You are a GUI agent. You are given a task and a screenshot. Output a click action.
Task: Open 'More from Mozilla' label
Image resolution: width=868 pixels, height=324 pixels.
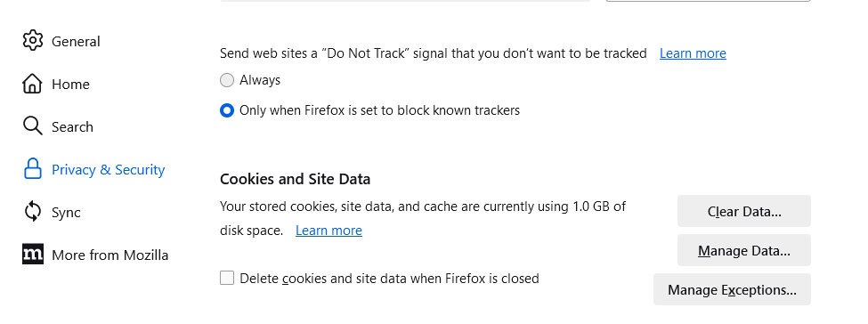110,255
